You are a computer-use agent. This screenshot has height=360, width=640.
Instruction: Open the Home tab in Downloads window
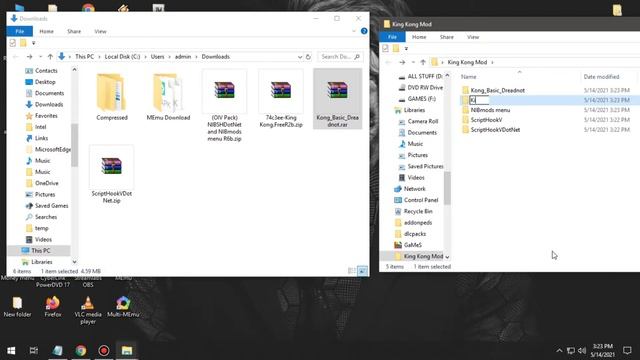click(x=47, y=31)
